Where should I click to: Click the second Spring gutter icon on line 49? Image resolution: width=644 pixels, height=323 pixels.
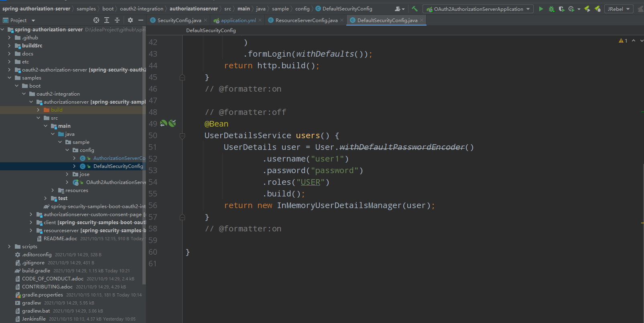(173, 123)
